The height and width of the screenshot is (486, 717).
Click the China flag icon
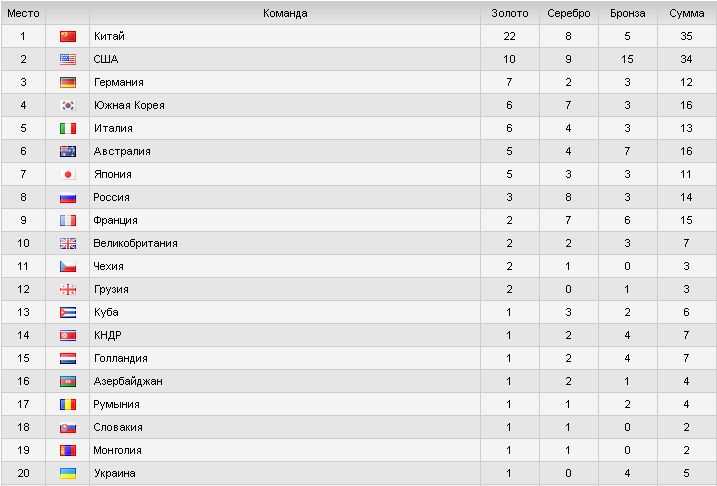[x=68, y=36]
